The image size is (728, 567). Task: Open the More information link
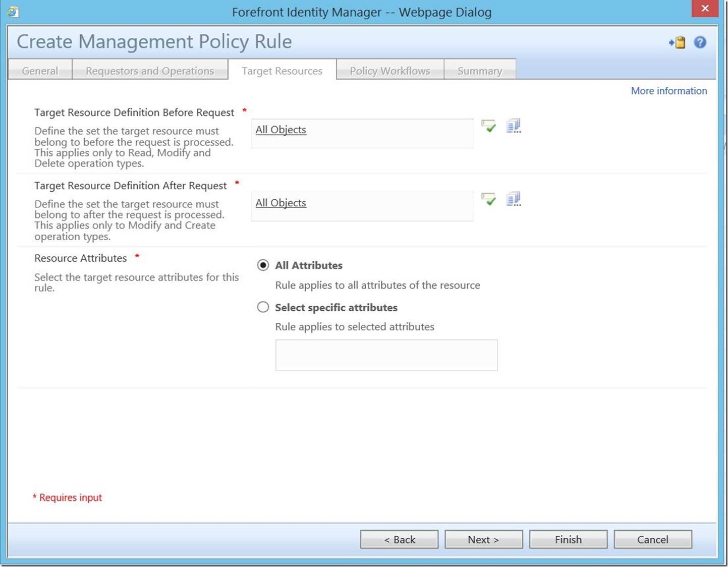pos(669,91)
